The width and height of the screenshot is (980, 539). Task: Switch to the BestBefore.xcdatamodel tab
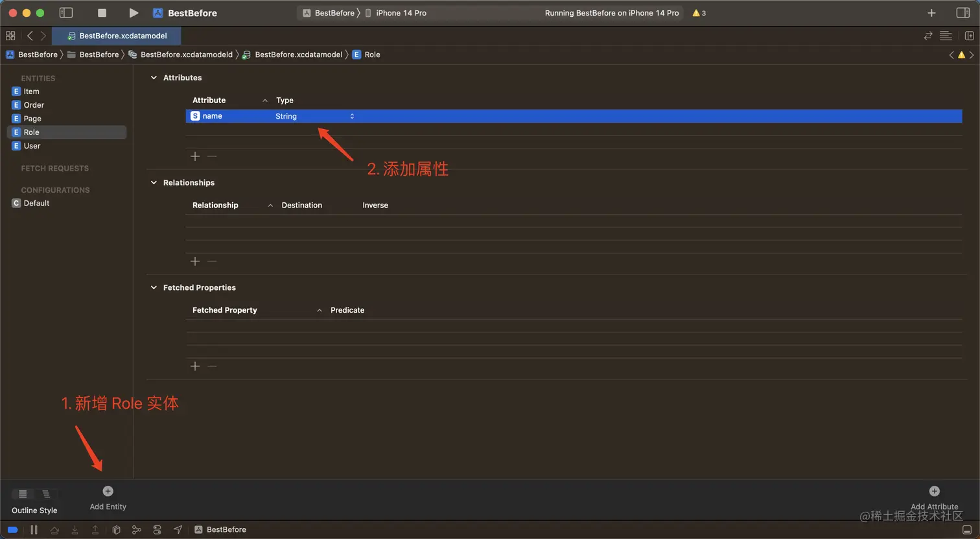117,36
